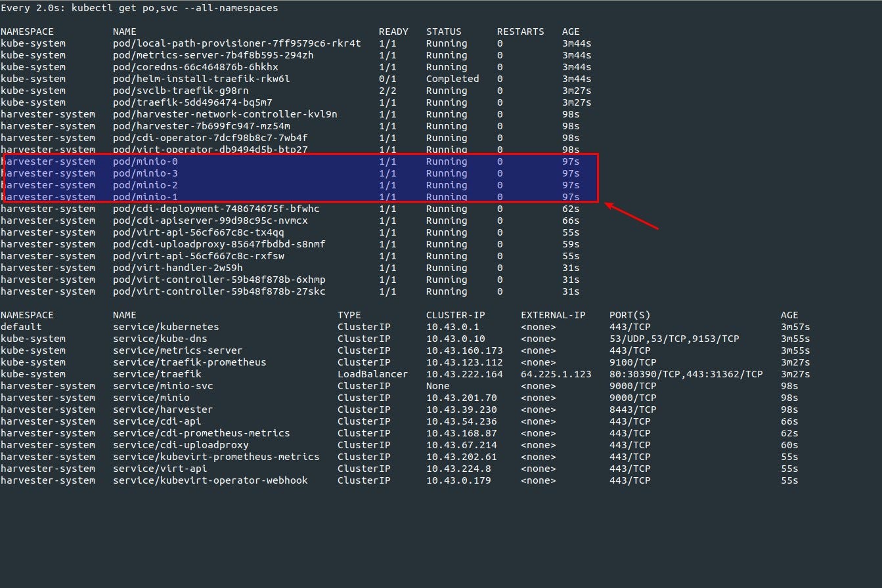
Task: Select pod/cdi-apiserver-99d98c95c-nvmcx
Action: coord(210,220)
